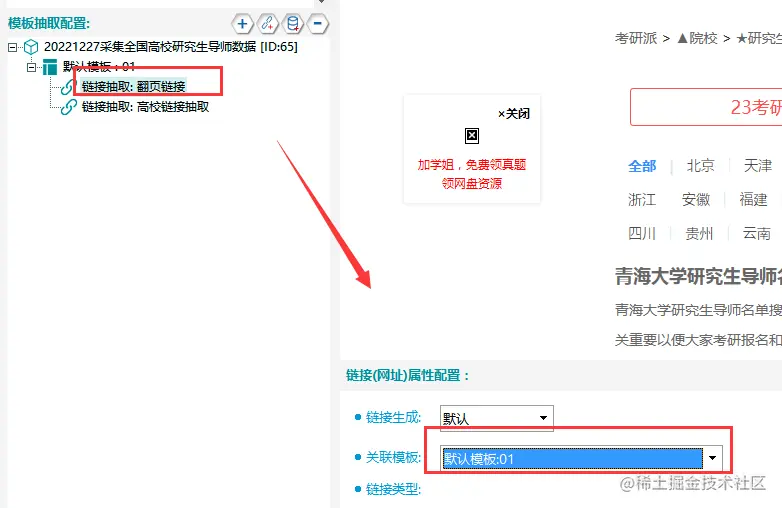Screen dimensions: 782x508
Task: Select the 北京 region filter
Action: pos(700,166)
